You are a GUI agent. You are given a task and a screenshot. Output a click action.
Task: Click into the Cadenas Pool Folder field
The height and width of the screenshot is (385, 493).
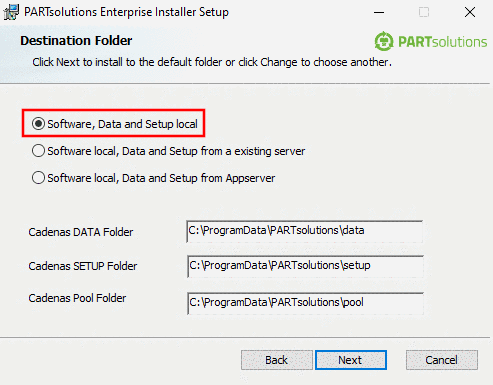tap(305, 303)
